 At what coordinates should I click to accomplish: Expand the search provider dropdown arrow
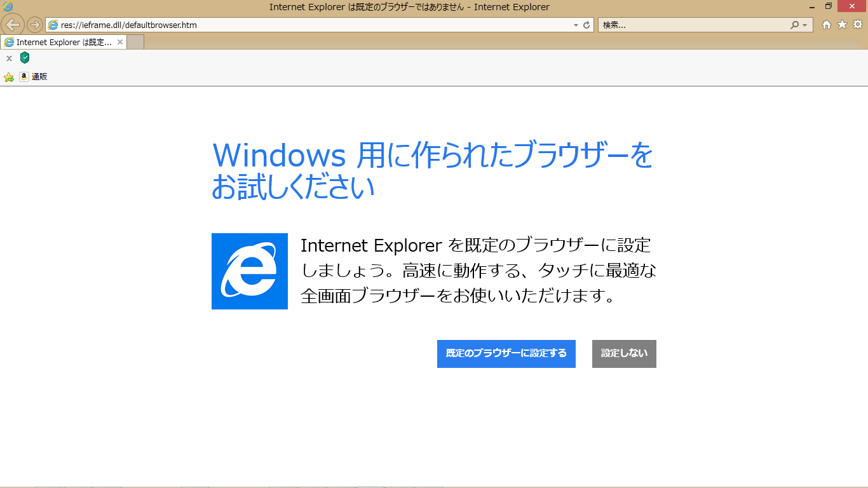(804, 25)
